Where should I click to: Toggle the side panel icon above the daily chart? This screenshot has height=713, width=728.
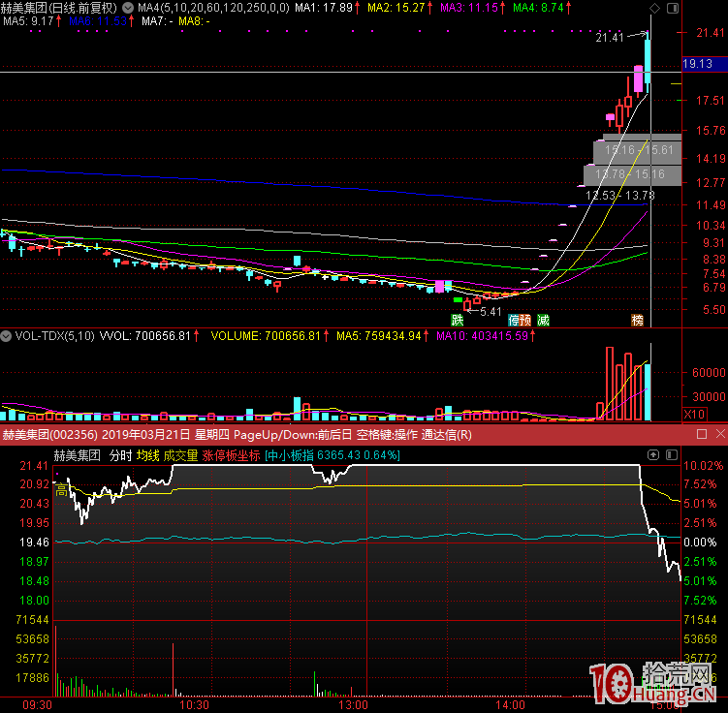coord(673,8)
